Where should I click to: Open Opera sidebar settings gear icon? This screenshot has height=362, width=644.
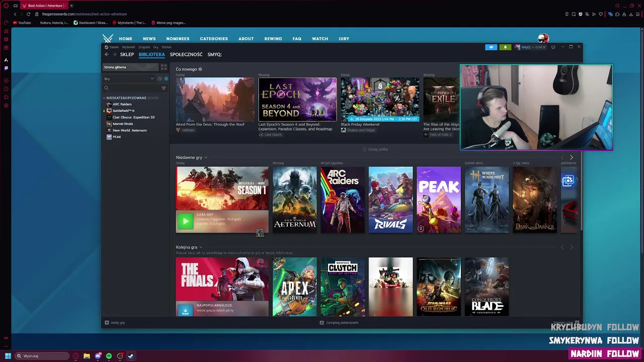tap(6, 106)
